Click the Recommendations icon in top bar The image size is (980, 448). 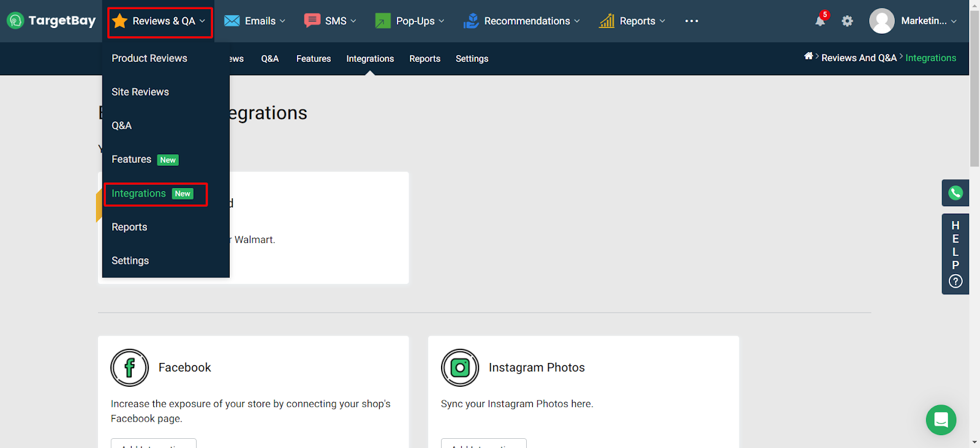[471, 21]
